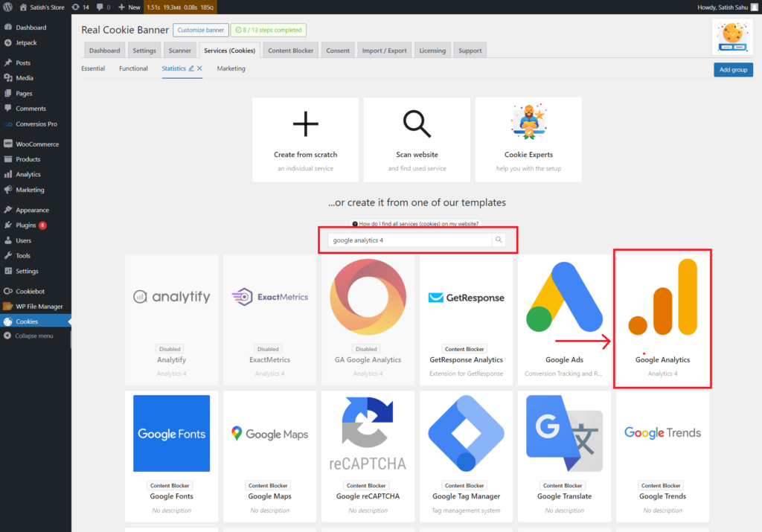Select the Marketing service group
This screenshot has width=762, height=532.
click(x=231, y=68)
